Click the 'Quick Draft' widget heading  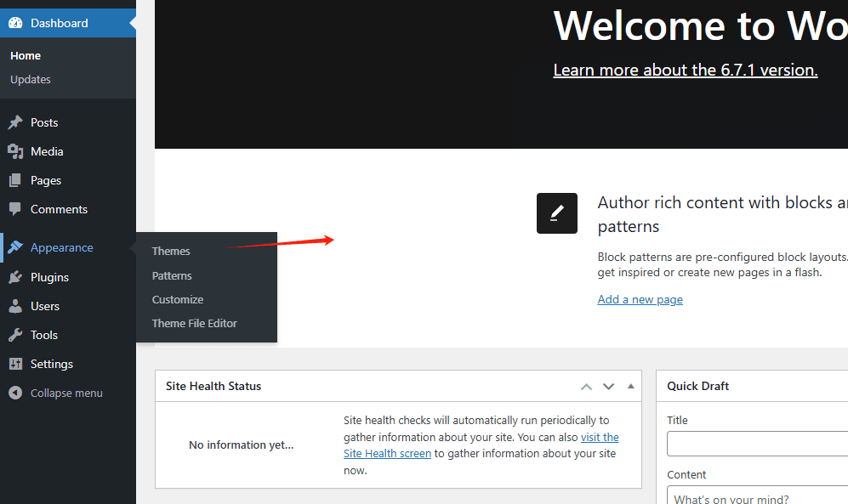pos(697,386)
